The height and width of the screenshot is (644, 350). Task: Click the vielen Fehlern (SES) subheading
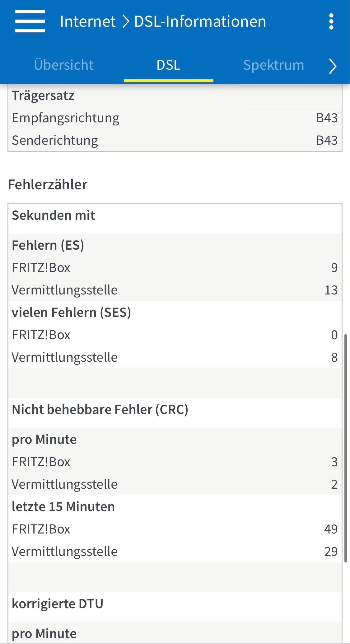tap(71, 313)
